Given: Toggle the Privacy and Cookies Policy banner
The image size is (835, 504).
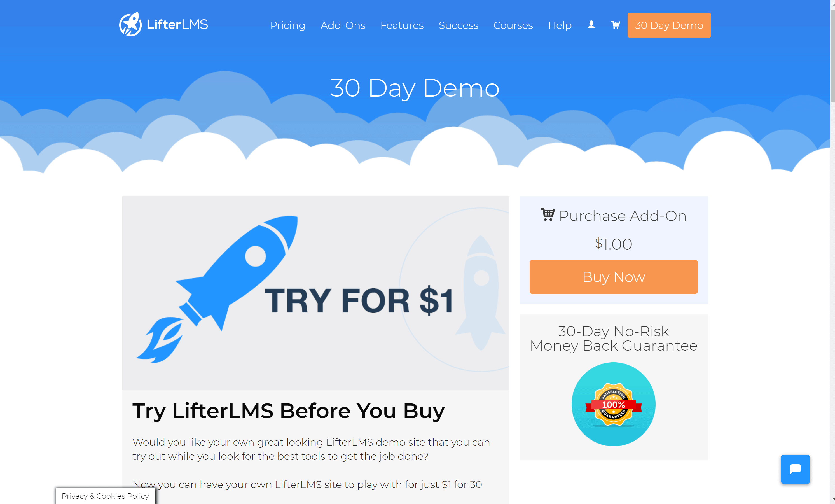Looking at the screenshot, I should click(104, 496).
